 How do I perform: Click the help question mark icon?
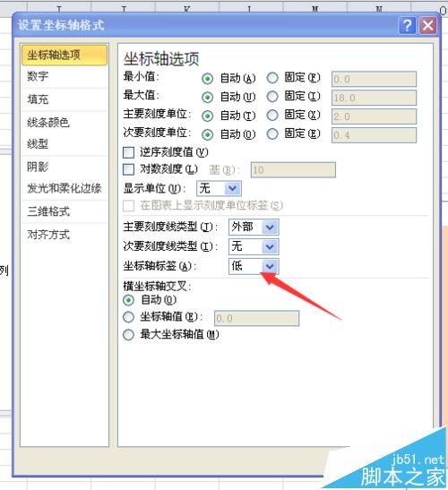408,26
